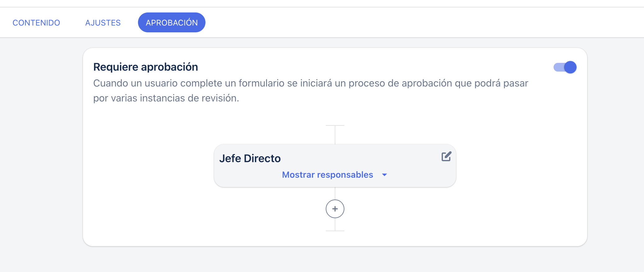Click the light-blue track of approval switch

(558, 67)
